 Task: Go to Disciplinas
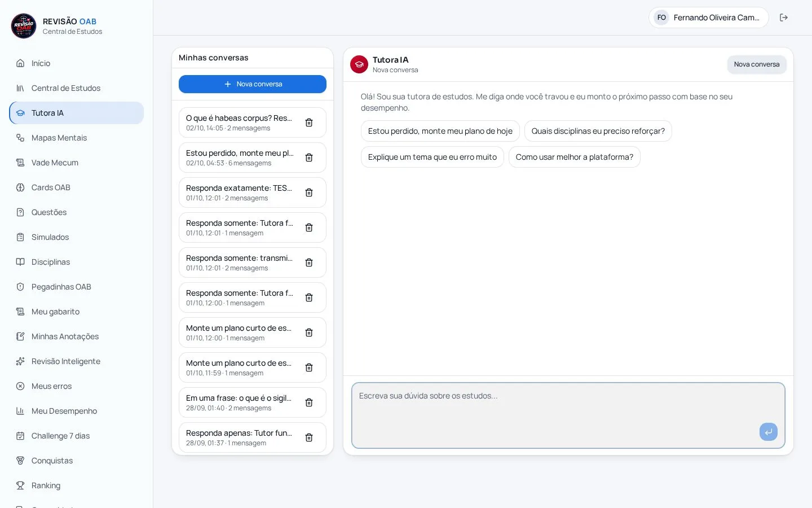pos(77,262)
